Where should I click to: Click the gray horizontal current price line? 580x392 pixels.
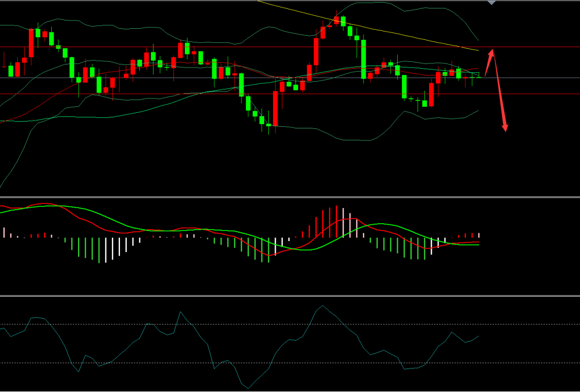pos(290,78)
